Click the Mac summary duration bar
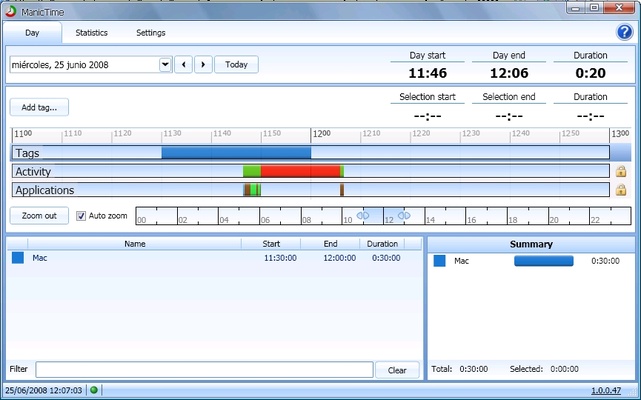 pyautogui.click(x=544, y=261)
